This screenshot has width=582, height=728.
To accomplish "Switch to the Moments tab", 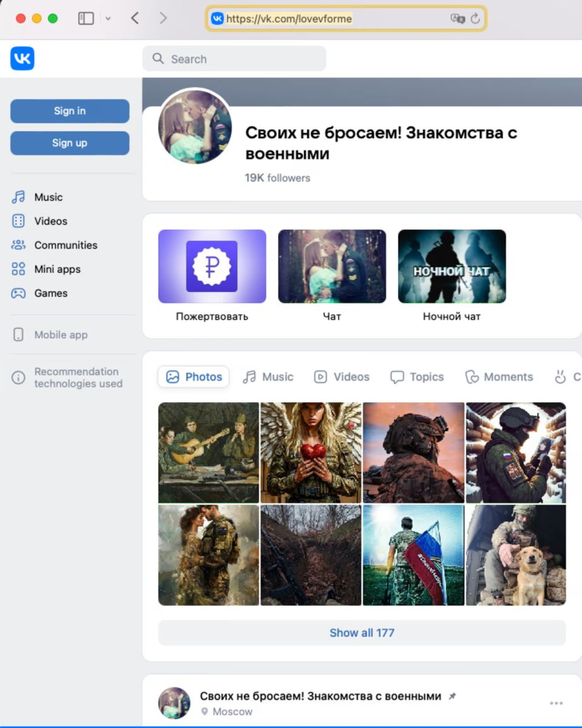I will click(x=499, y=377).
